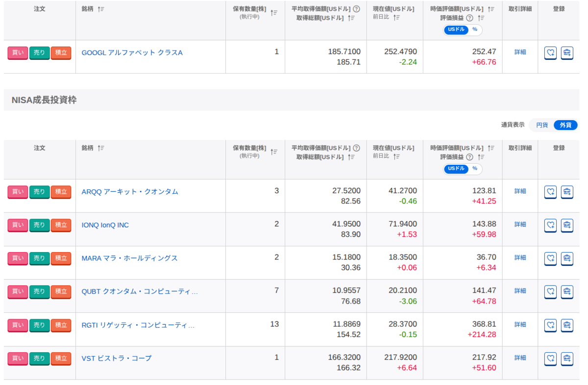Open 詳細 link in RGTI row
Image resolution: width=588 pixels, height=385 pixels.
pyautogui.click(x=520, y=325)
